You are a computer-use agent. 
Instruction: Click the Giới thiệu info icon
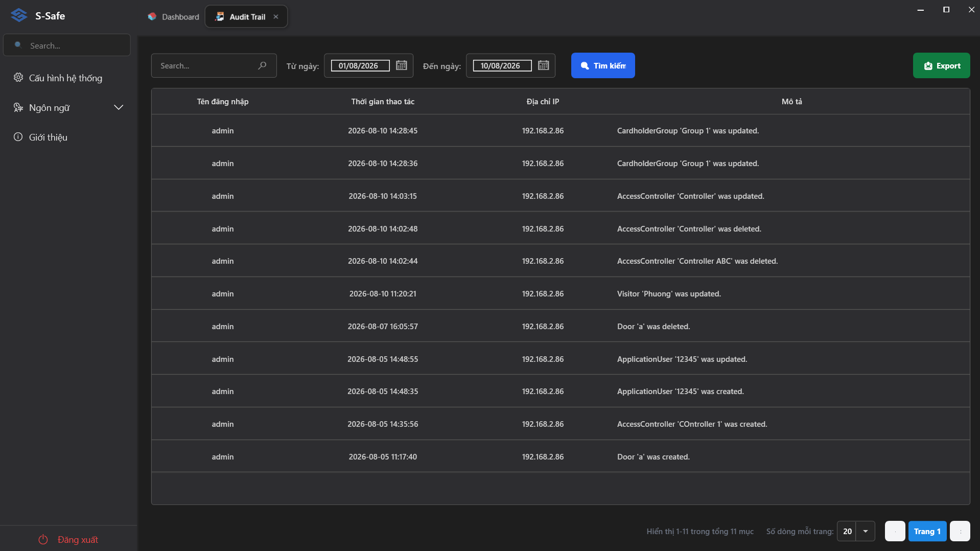(x=18, y=137)
